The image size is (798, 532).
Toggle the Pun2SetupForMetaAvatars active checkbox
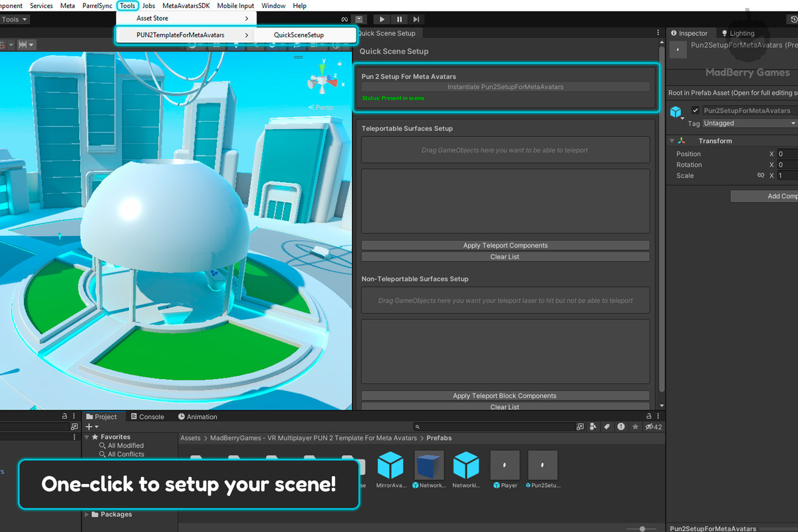pyautogui.click(x=696, y=110)
